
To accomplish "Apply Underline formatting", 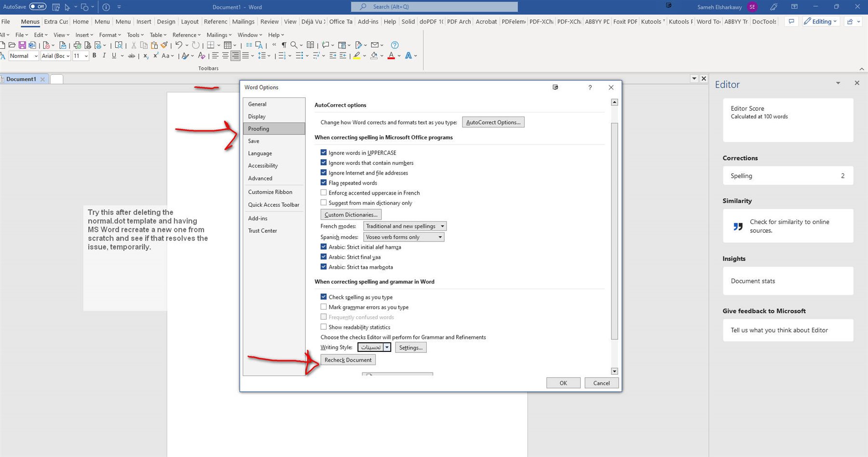I will point(114,55).
